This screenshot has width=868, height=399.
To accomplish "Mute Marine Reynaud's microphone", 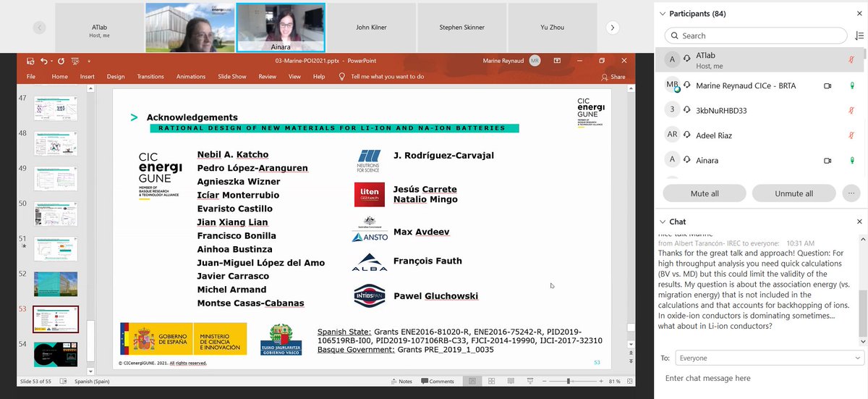I will (x=851, y=85).
